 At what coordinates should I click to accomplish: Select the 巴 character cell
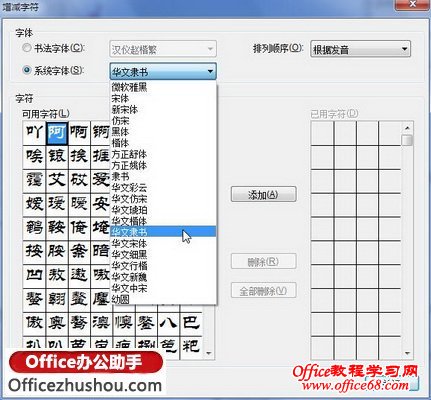[x=191, y=323]
